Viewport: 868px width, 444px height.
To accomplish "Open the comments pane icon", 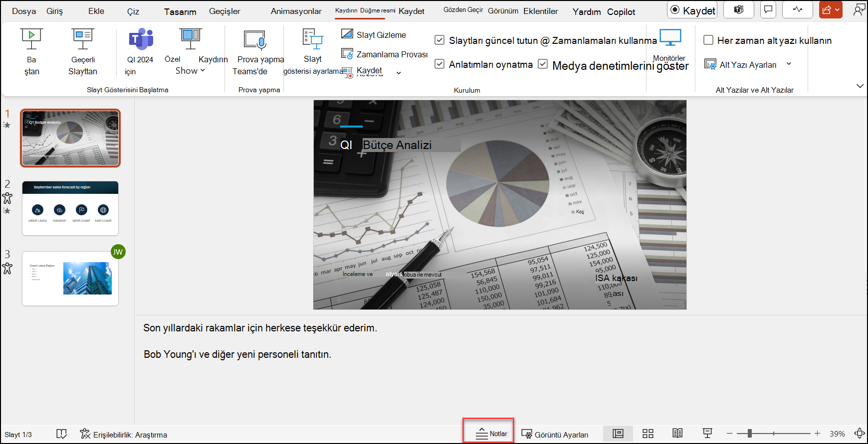I will 768,9.
